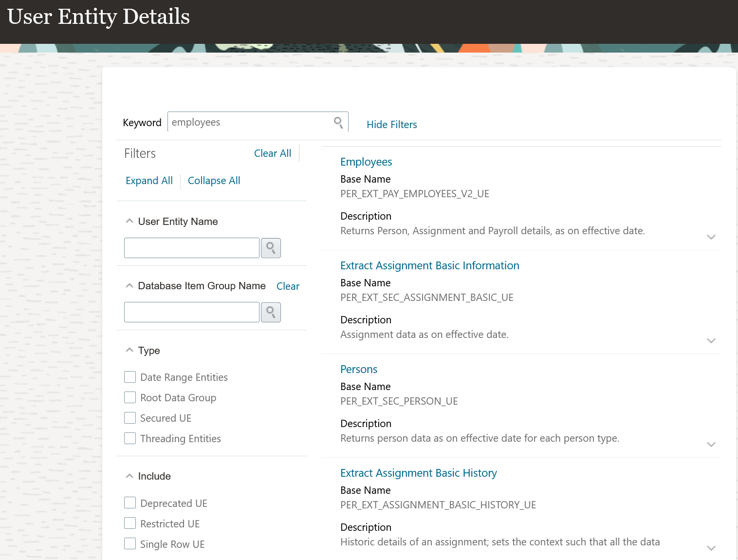The height and width of the screenshot is (560, 738).
Task: Click the Expand All link
Action: pos(149,181)
